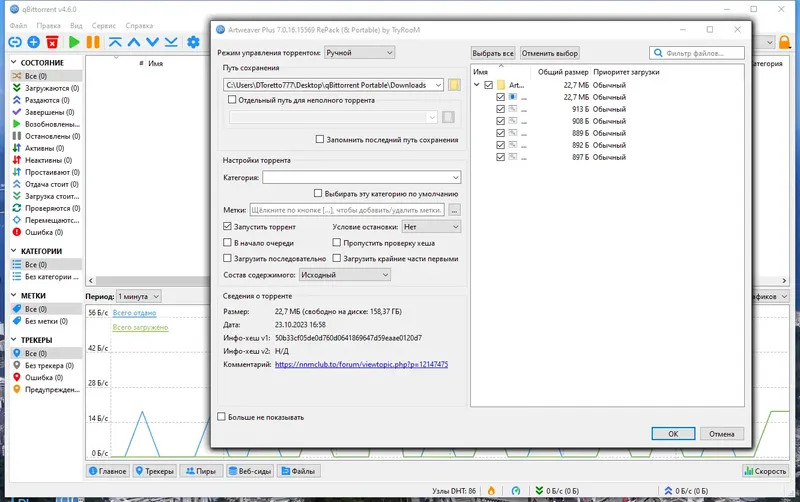
Task: Toggle Отдельный путь для неполного торрента checkbox
Action: (232, 99)
